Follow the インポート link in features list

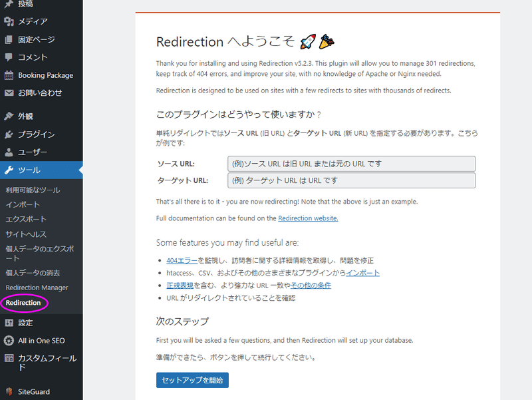(362, 273)
